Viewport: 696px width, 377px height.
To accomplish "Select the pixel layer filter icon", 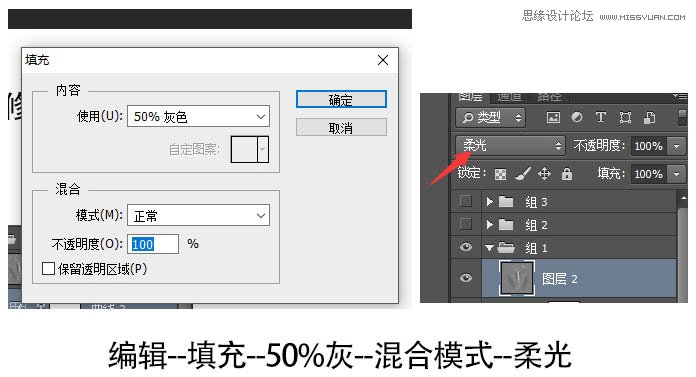I will [x=553, y=118].
